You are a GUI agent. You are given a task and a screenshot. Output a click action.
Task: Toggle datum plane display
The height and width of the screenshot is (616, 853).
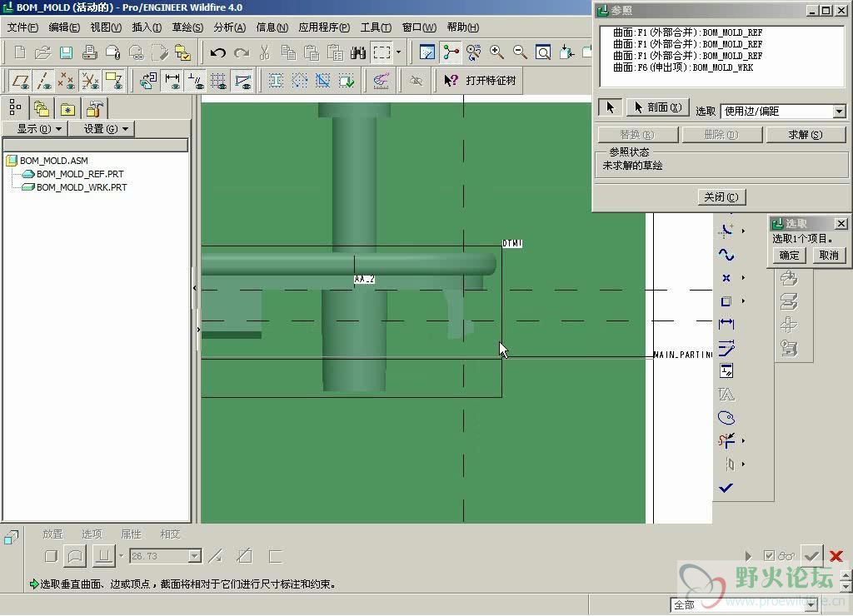pos(21,81)
